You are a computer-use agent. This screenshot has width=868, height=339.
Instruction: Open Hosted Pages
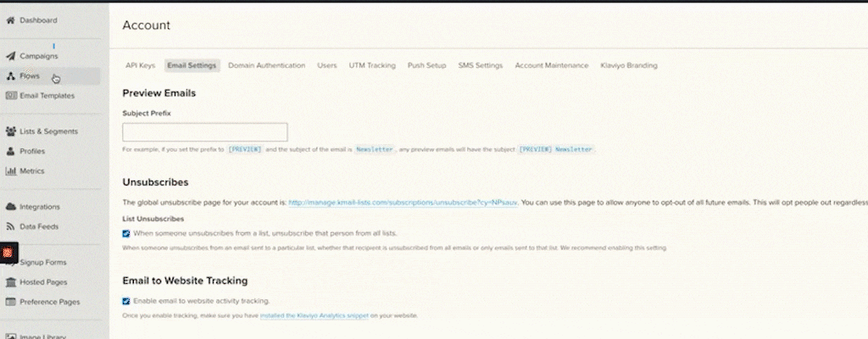click(x=43, y=282)
